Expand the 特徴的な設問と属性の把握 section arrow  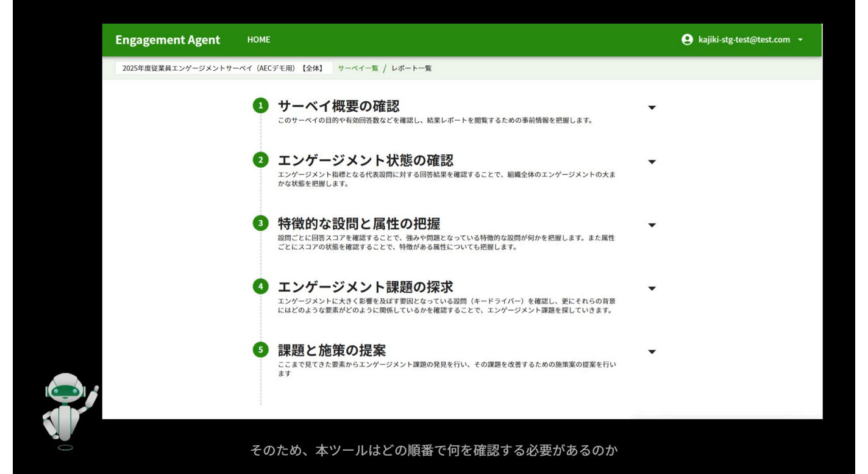click(652, 225)
